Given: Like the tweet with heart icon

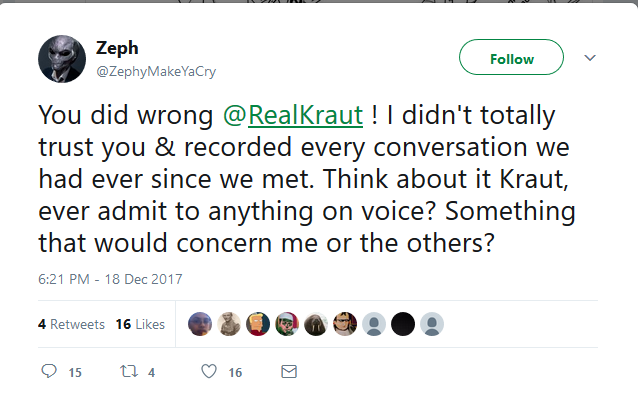Looking at the screenshot, I should pyautogui.click(x=209, y=371).
